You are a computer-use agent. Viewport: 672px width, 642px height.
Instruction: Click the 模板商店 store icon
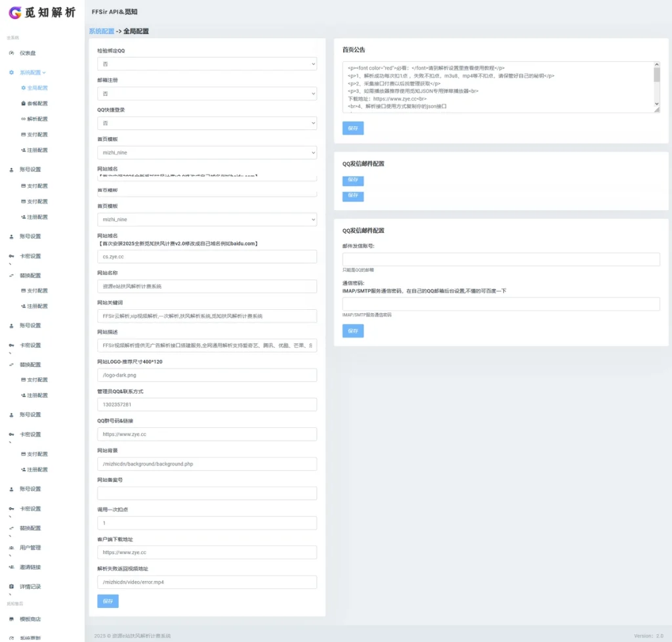pos(11,619)
